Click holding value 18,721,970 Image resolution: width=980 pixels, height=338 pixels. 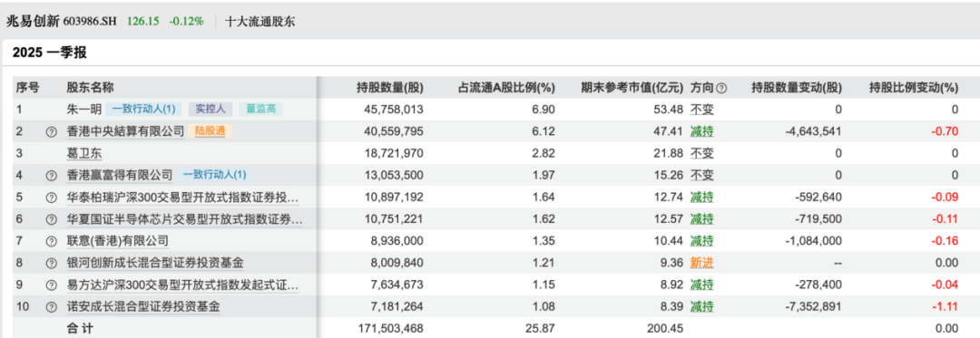394,153
